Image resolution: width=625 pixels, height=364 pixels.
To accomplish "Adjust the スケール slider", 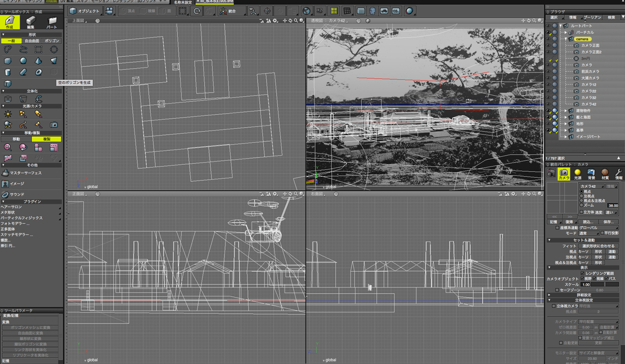I will pos(604,284).
